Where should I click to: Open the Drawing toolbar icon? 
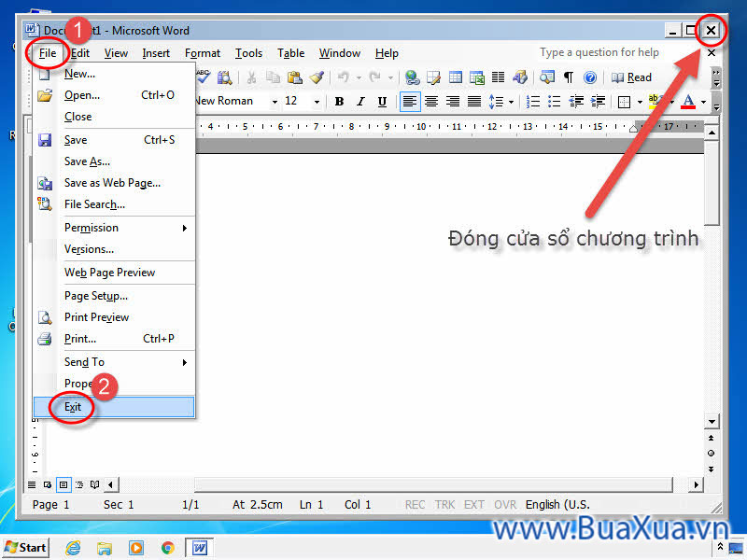[x=520, y=77]
